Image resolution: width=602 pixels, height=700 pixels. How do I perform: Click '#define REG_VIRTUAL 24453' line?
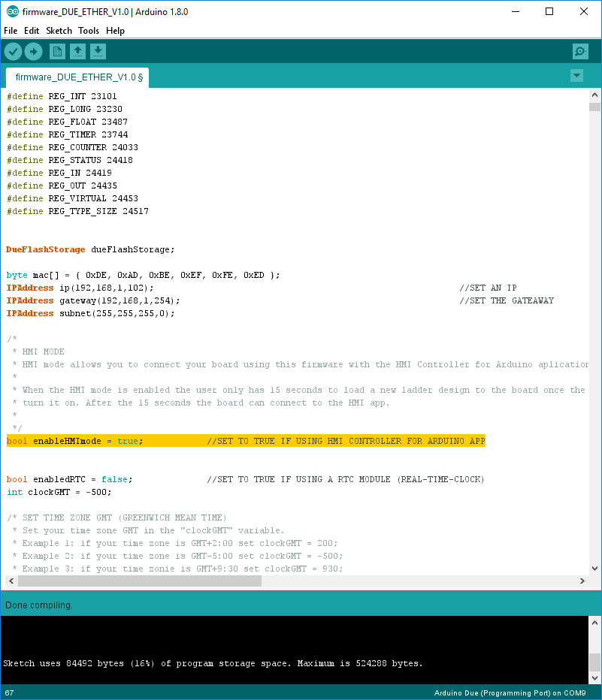pos(72,198)
